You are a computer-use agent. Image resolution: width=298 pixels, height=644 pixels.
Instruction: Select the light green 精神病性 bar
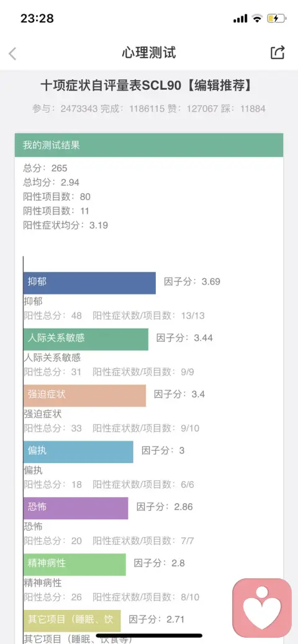(x=74, y=564)
